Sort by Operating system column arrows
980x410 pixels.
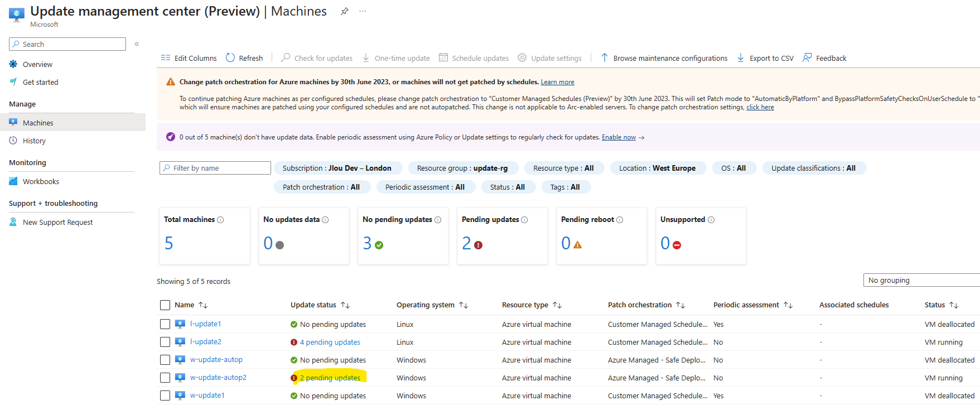click(x=464, y=305)
